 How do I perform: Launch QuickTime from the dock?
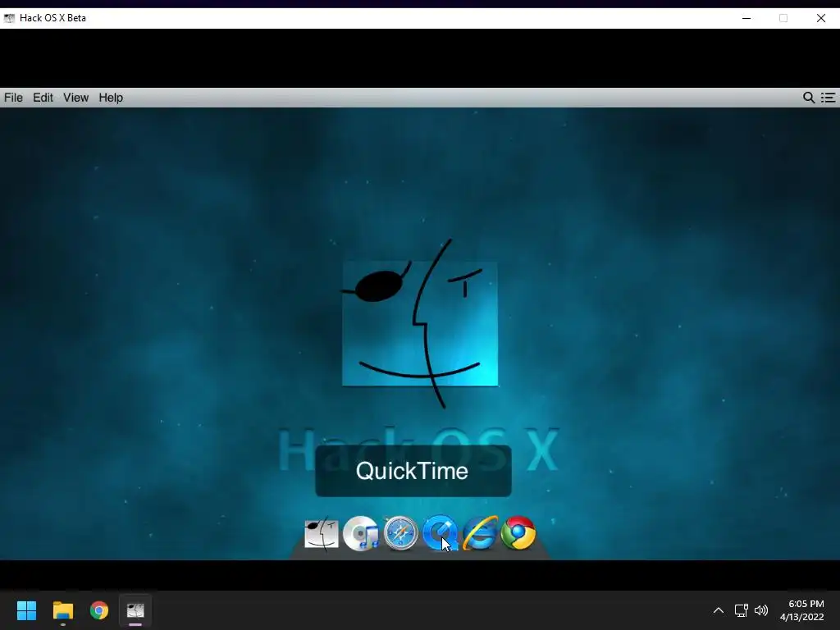[440, 533]
